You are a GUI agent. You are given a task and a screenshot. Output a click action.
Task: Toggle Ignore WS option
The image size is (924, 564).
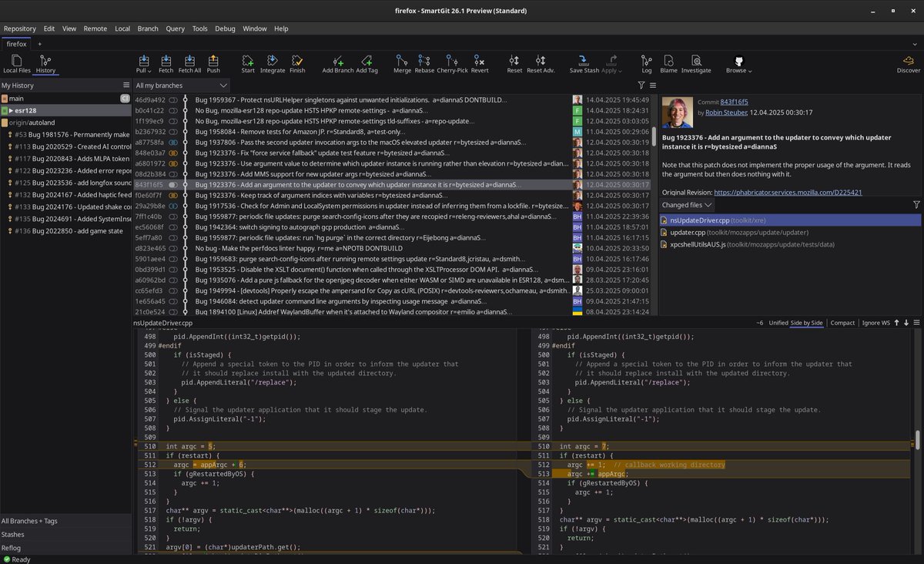(x=875, y=323)
